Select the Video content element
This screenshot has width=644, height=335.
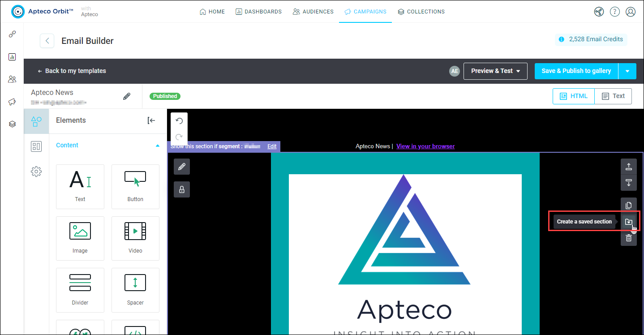tap(135, 238)
